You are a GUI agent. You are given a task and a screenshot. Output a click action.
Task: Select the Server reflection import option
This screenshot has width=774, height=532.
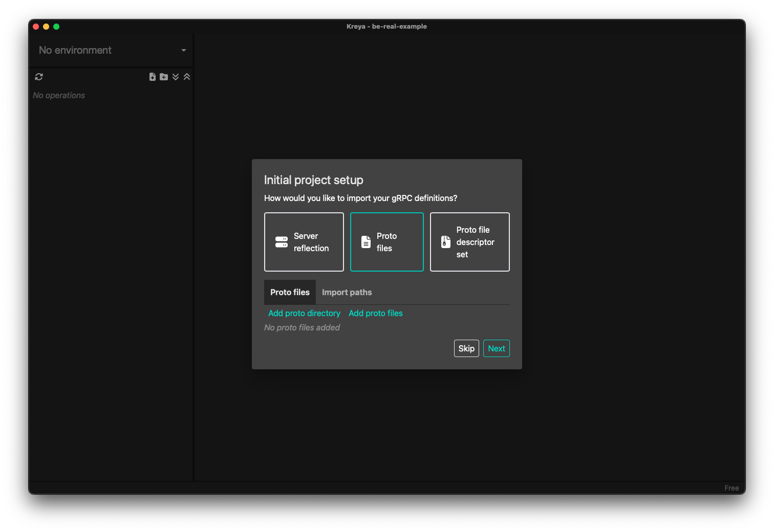pos(304,242)
